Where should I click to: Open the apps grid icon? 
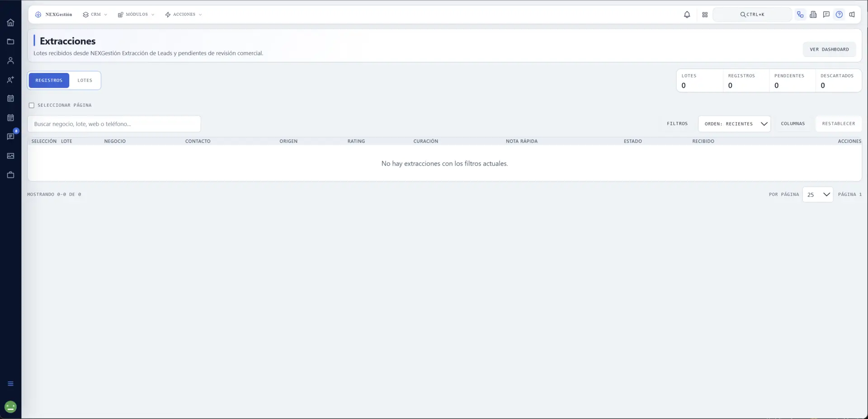click(x=705, y=14)
